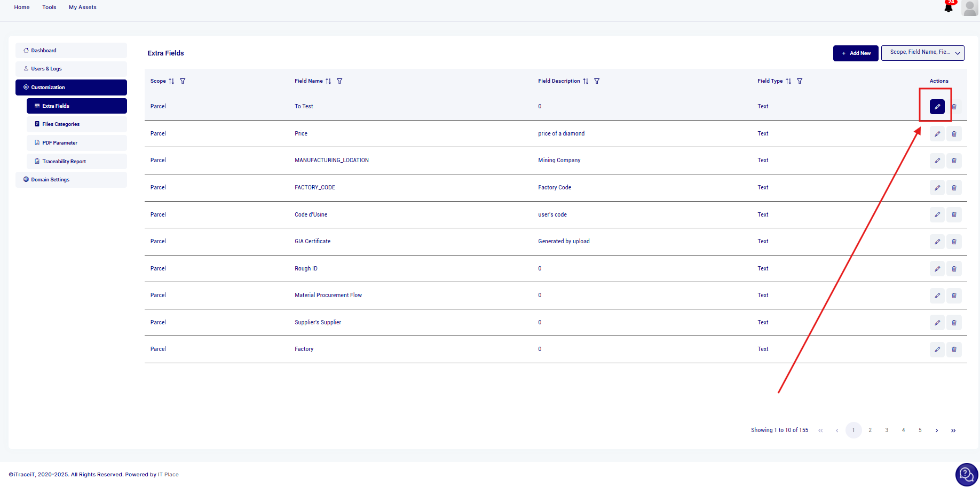Filter the Field Name column
Viewport: 980px width, 487px height.
point(339,81)
